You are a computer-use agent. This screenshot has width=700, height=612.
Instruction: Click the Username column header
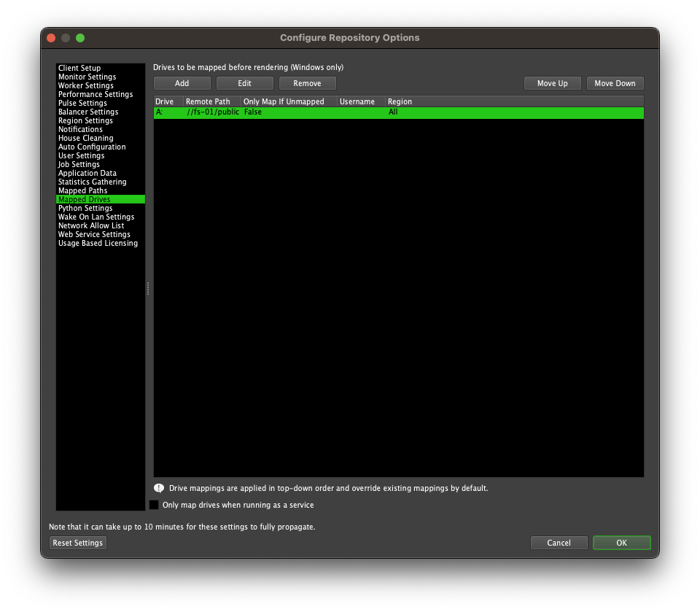click(x=361, y=101)
